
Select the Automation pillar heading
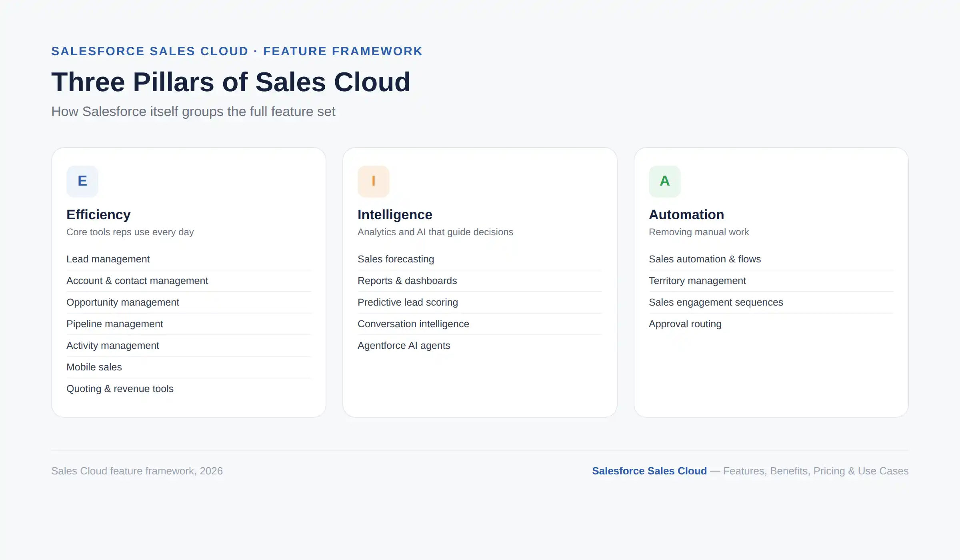(x=686, y=215)
